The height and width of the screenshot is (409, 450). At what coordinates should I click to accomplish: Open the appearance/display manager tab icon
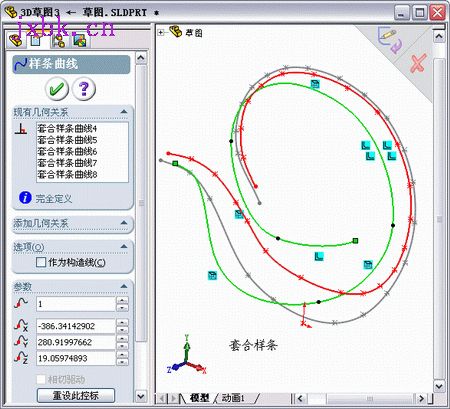[79, 41]
